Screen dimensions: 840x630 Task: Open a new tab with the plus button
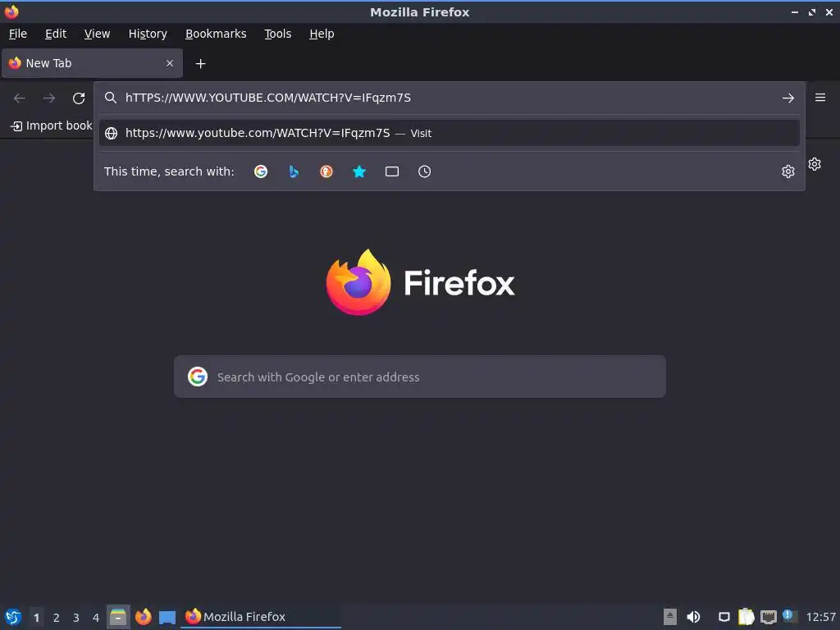[200, 64]
